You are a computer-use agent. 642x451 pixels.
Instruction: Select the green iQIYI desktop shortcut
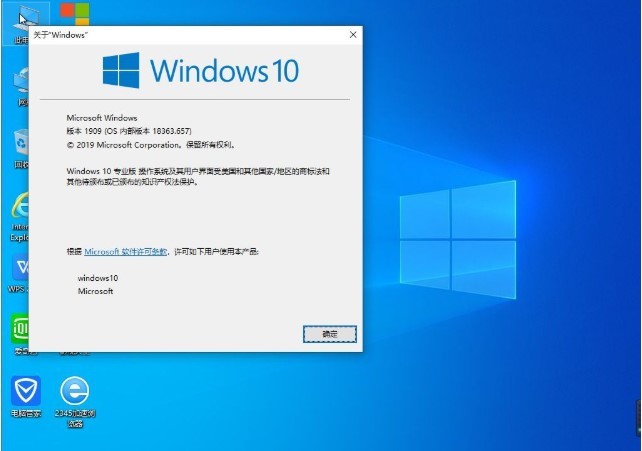pyautogui.click(x=20, y=330)
